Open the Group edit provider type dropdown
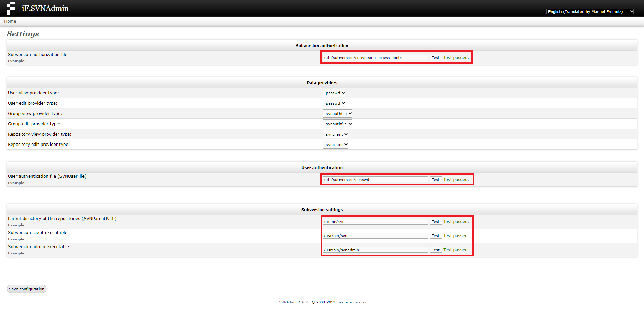The image size is (644, 322). (337, 124)
